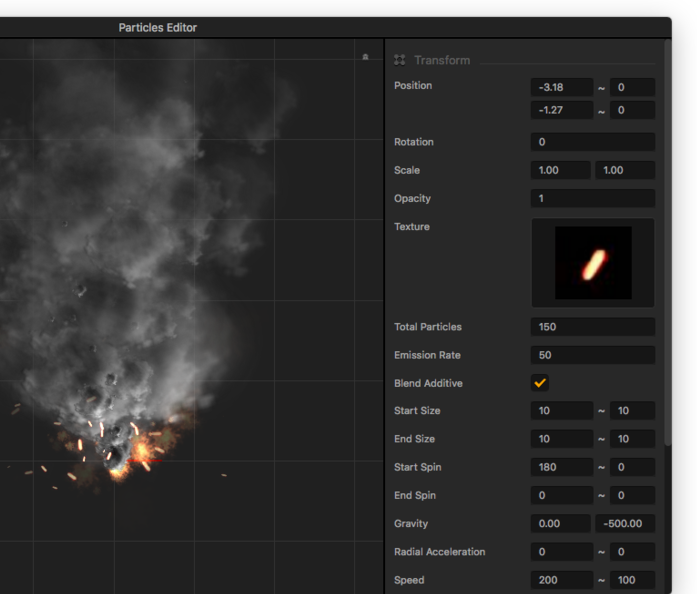Viewport: 697px width, 594px height.
Task: Open the particle texture thumbnail
Action: point(593,263)
